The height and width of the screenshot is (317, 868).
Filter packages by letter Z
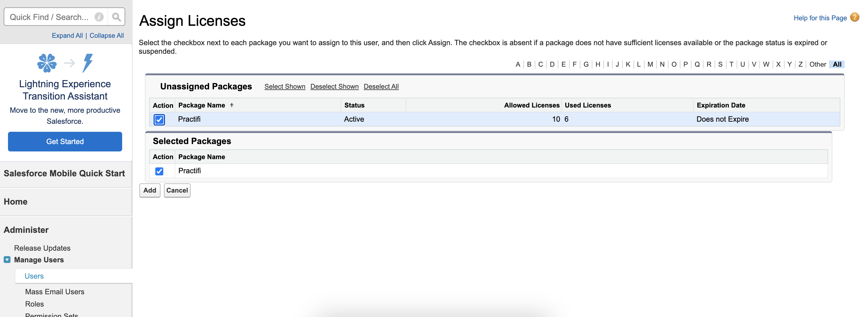coord(800,65)
